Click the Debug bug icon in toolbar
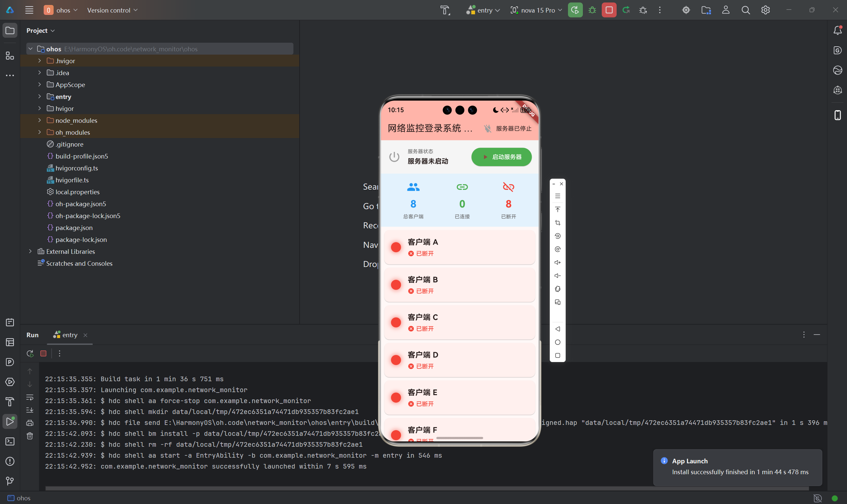 pos(592,10)
